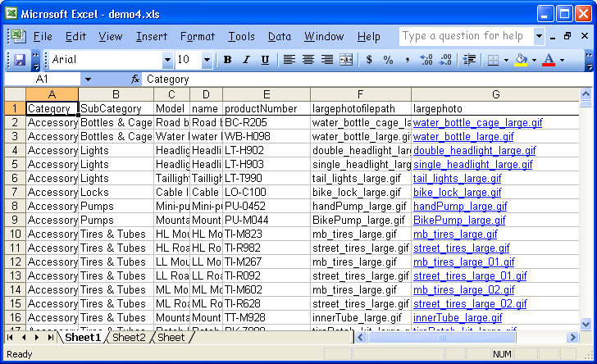The width and height of the screenshot is (597, 364).
Task: Click the Merge and Center icon
Action: tap(346, 60)
